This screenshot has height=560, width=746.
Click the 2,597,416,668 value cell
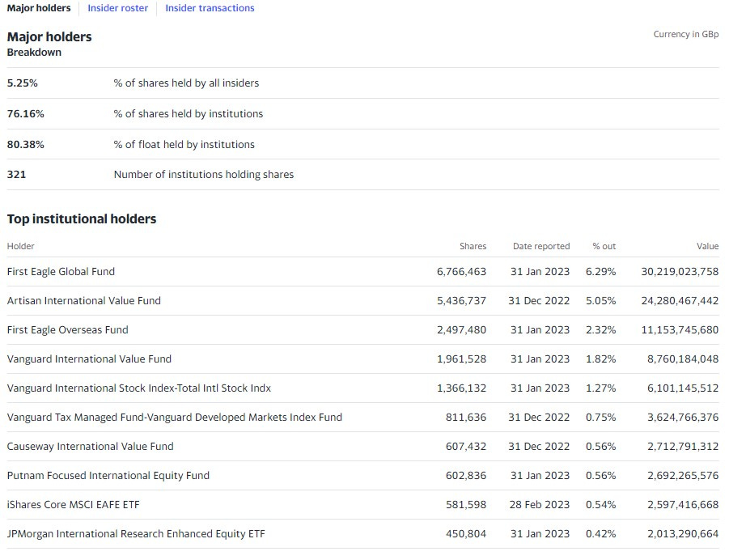683,504
